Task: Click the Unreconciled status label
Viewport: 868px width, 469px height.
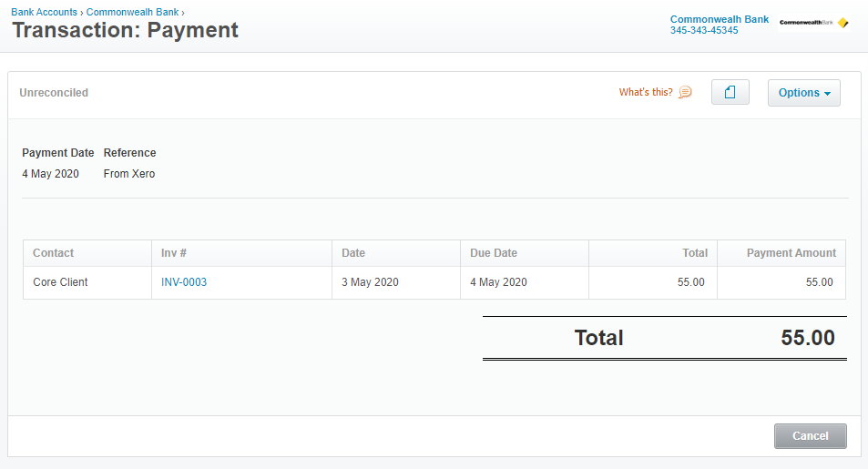Action: pos(54,93)
